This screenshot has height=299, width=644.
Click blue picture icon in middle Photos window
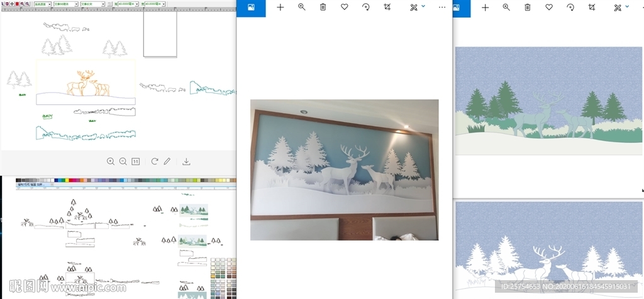pos(251,8)
